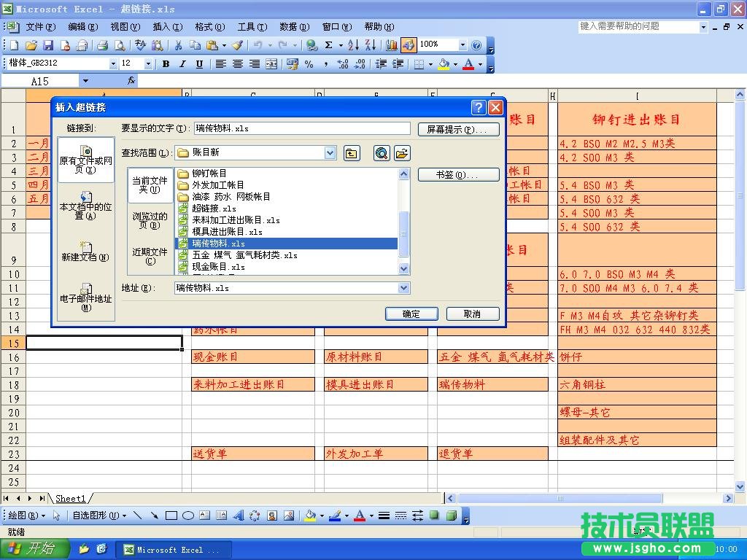
Task: Open the font color swatch dropdown
Action: 481,64
